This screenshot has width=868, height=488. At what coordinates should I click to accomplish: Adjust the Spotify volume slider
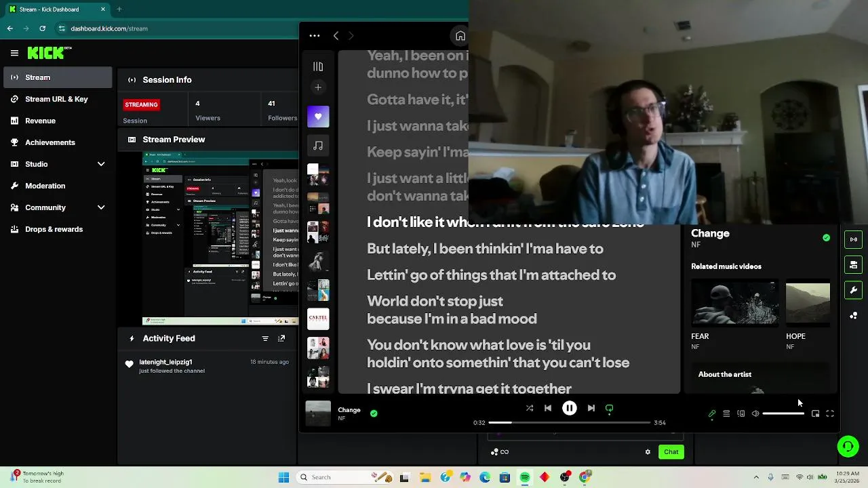point(783,413)
